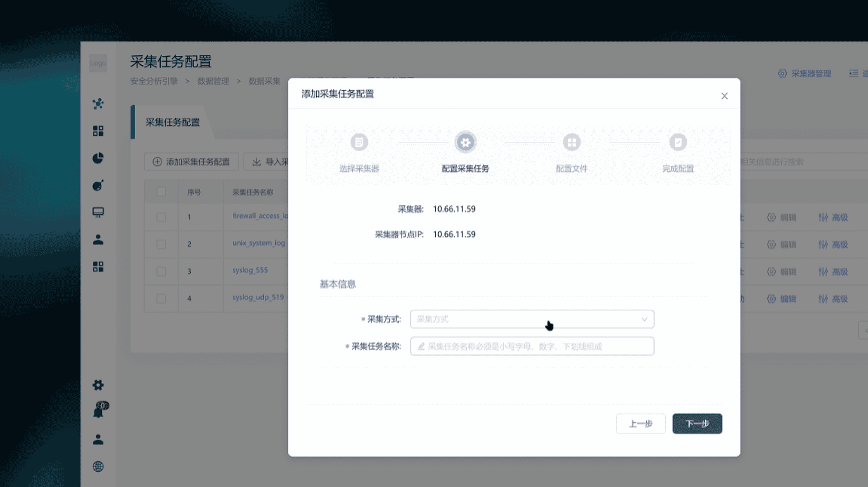Image resolution: width=868 pixels, height=487 pixels.
Task: Open the monitor icon in sidebar
Action: coord(98,212)
